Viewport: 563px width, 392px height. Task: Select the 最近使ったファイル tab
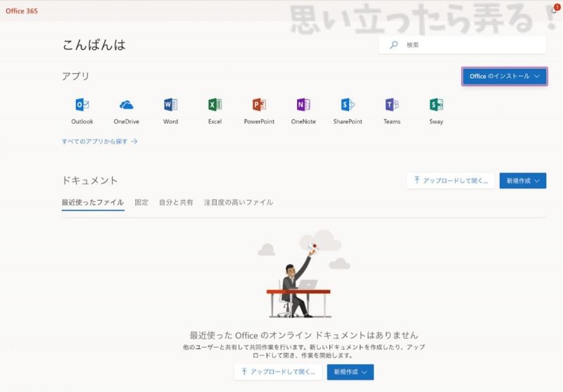93,203
